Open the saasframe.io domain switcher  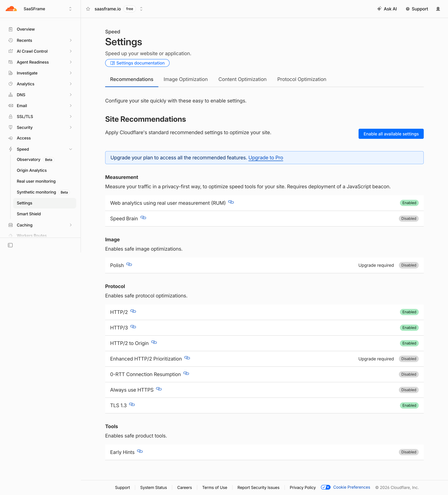point(141,9)
